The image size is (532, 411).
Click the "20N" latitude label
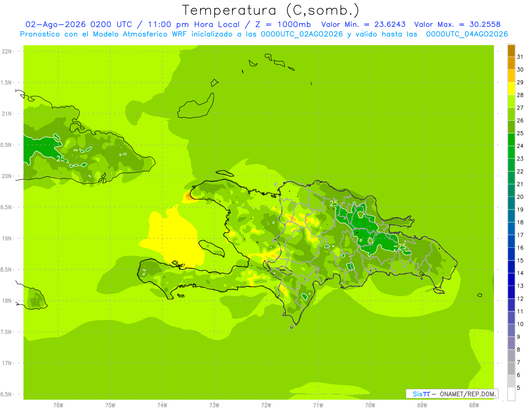point(7,176)
